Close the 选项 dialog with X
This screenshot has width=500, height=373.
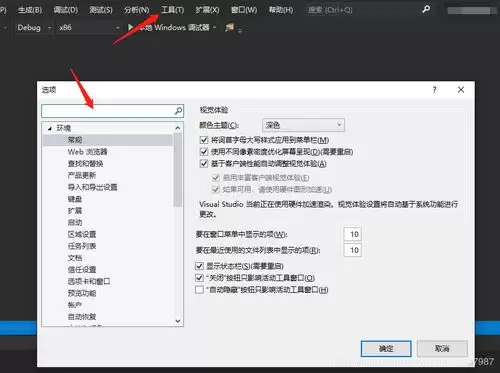click(461, 90)
